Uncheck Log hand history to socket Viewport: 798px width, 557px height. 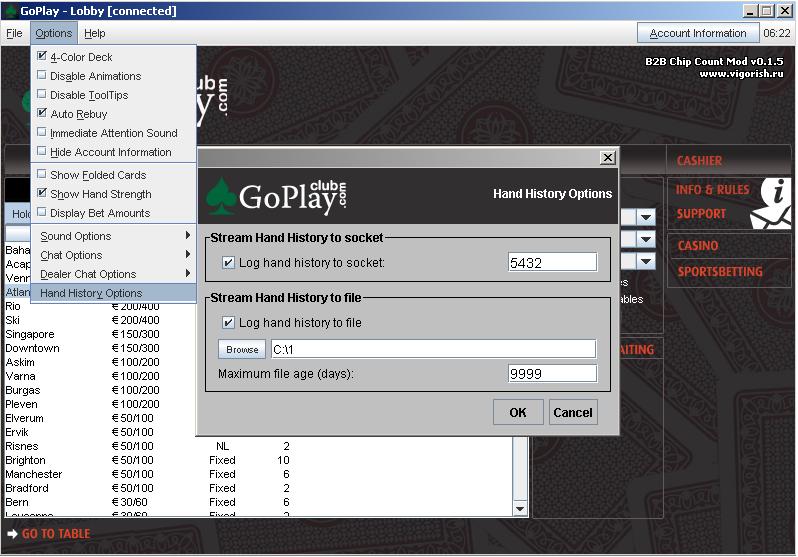pos(229,263)
